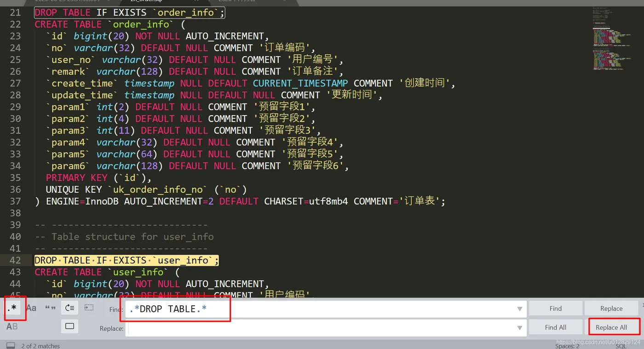Click the highlighted DROP TABLE user_info line
644x349 pixels.
point(127,261)
